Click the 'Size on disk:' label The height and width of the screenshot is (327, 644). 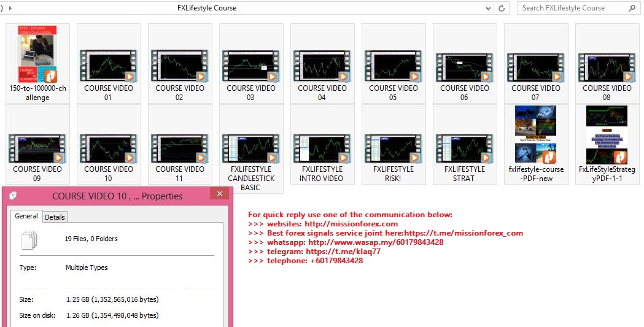(37, 315)
